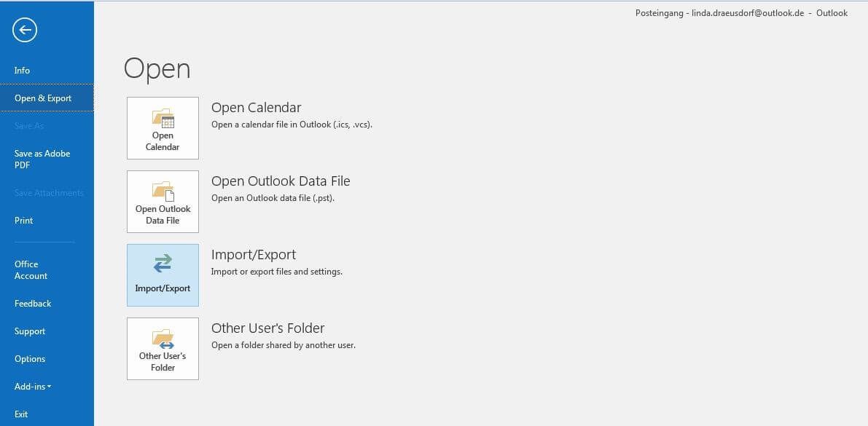Go to the Support section
The image size is (868, 426).
30,331
